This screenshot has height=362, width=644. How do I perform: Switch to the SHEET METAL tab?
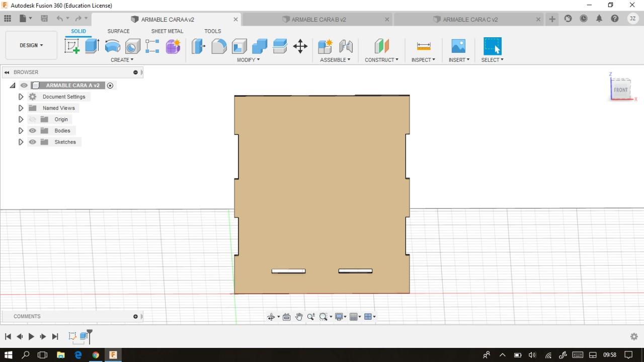[x=167, y=31]
